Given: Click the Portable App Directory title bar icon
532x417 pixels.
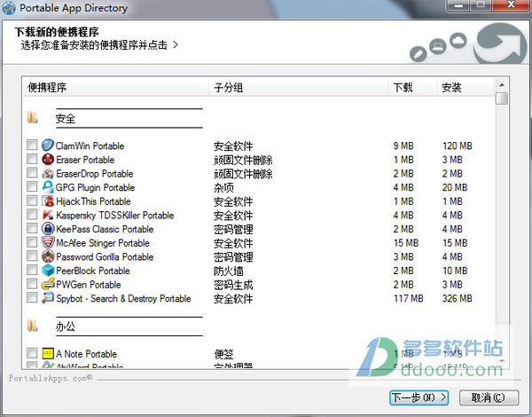Looking at the screenshot, I should 9,8.
